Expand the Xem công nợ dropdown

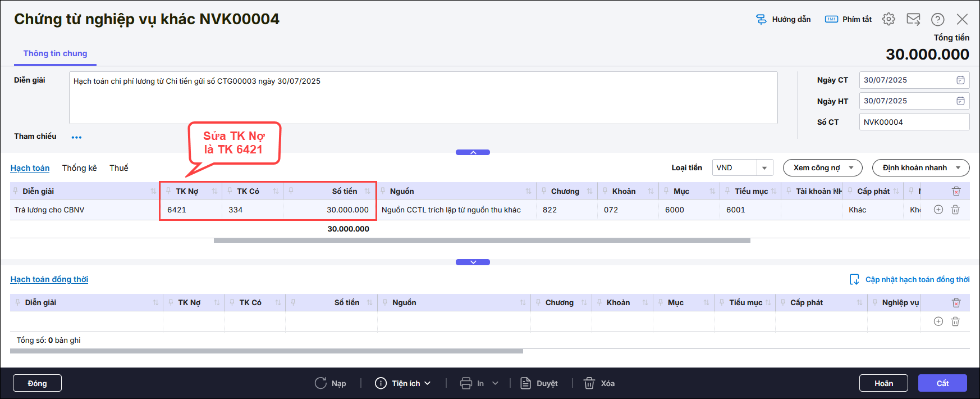[x=851, y=168]
